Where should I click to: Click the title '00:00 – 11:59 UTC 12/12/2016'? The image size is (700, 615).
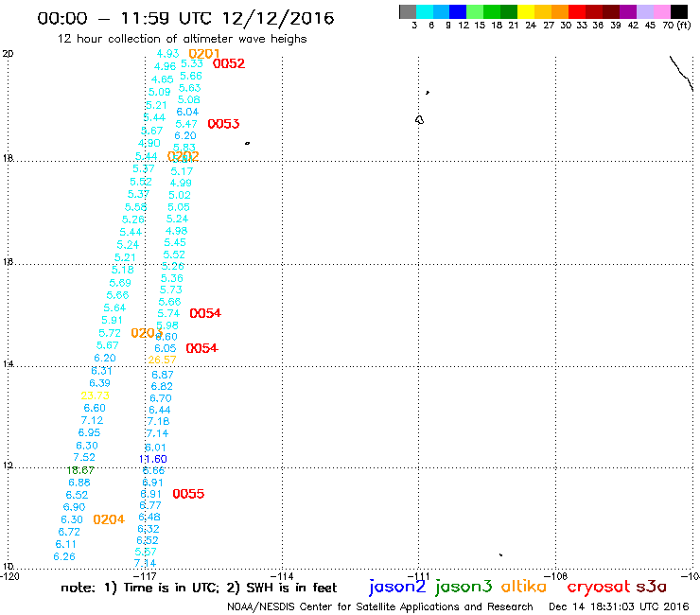coord(185,18)
